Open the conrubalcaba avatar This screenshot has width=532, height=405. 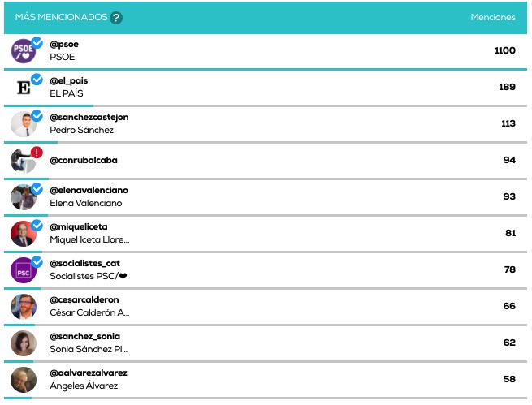pos(24,161)
